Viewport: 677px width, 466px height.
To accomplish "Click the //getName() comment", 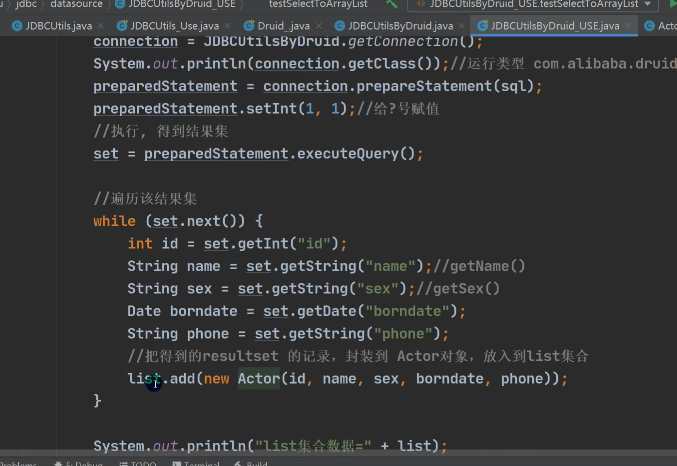I will tap(479, 266).
